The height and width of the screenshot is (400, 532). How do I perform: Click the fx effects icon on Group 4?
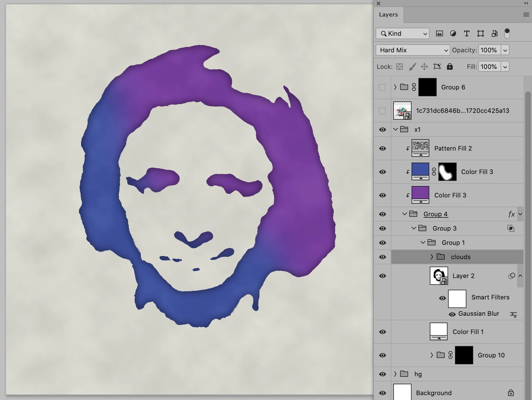pyautogui.click(x=512, y=214)
